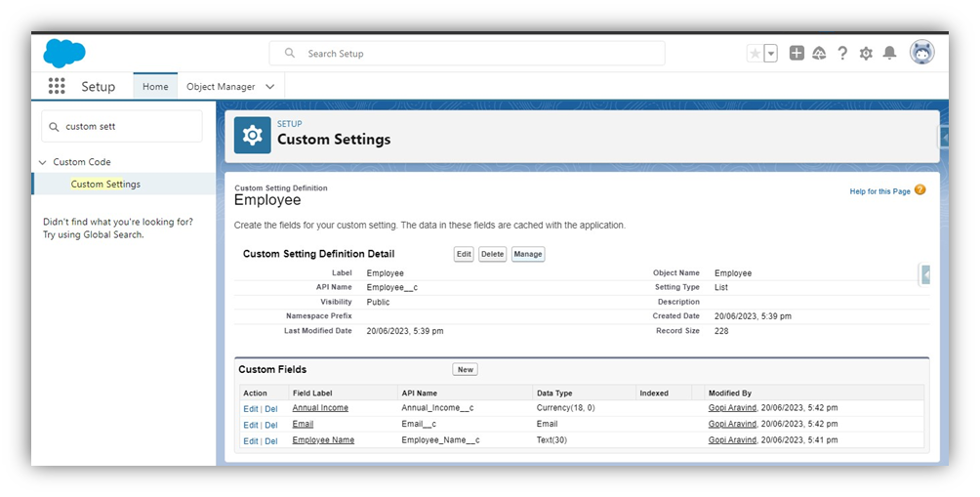
Task: Click the Manage button
Action: click(528, 254)
